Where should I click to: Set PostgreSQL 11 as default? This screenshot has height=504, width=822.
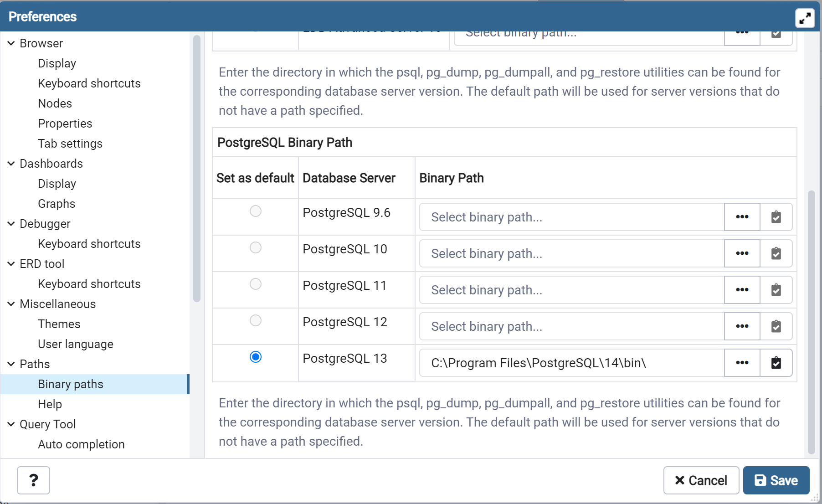click(x=256, y=284)
